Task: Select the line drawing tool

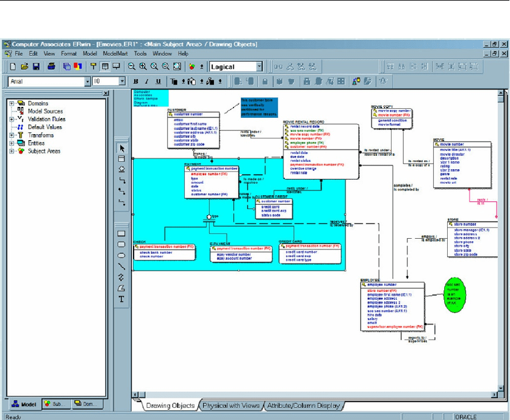Action: tap(121, 266)
